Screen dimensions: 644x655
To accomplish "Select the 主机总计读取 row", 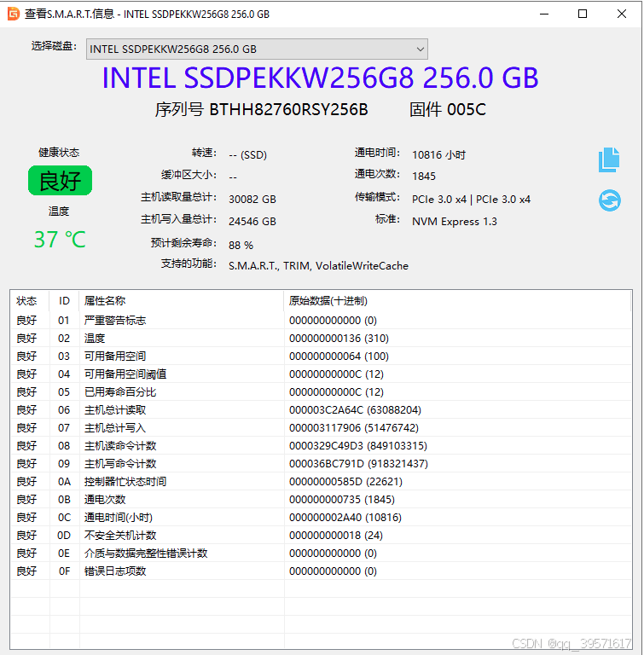I will 321,410.
